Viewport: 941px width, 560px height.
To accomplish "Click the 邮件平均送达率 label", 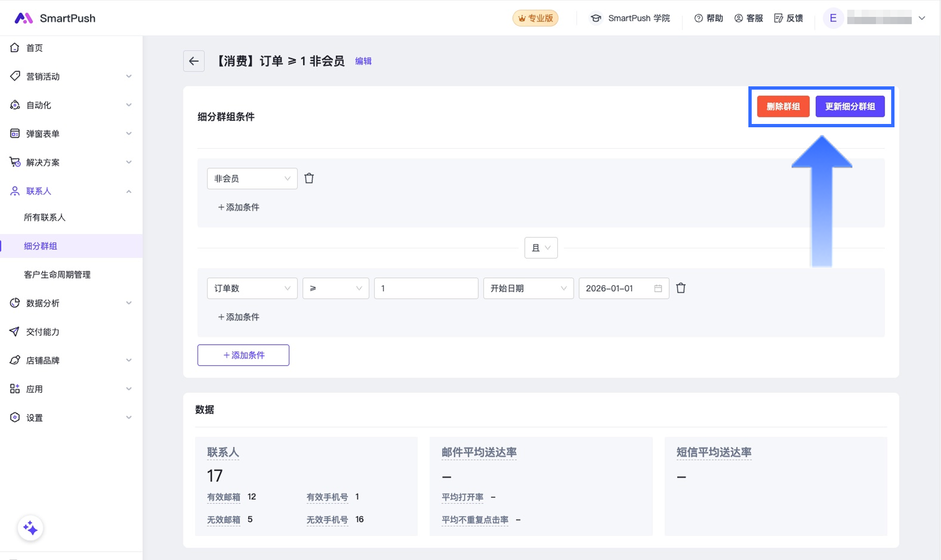I will tap(479, 452).
